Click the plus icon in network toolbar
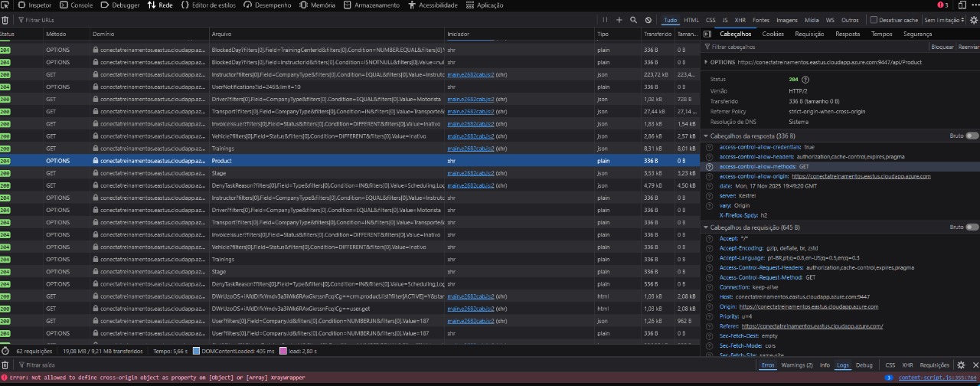The image size is (980, 386). (x=619, y=20)
